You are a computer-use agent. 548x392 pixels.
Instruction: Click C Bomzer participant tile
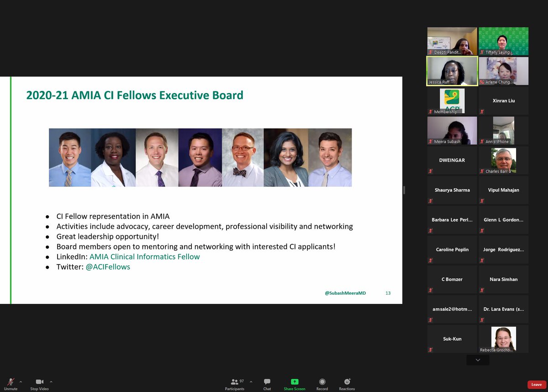[452, 279]
